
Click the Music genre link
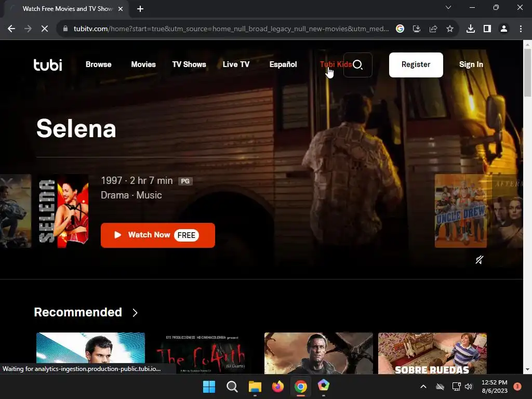149,195
